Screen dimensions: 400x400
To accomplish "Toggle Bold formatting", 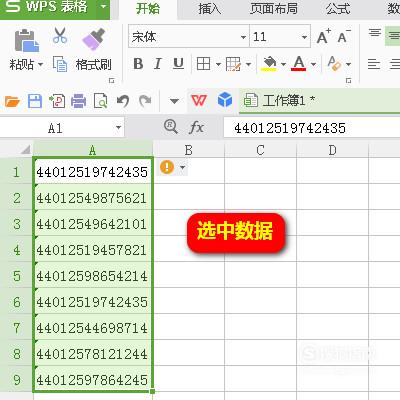I will click(x=138, y=64).
